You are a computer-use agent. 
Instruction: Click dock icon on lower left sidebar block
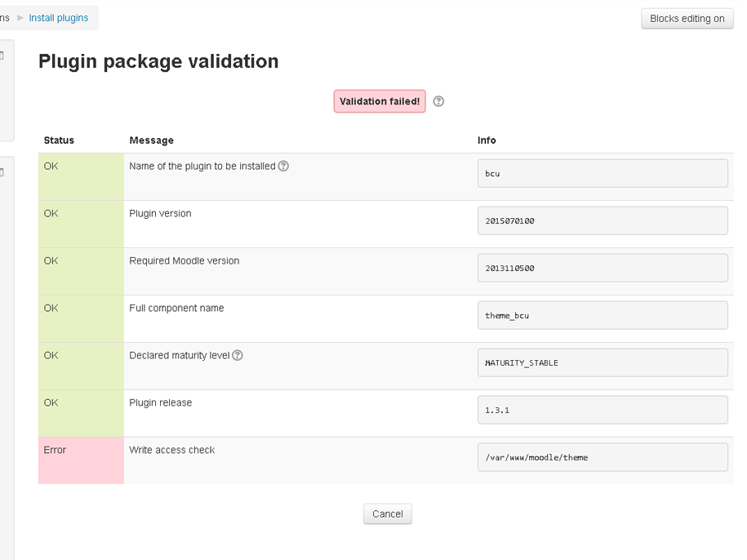(2, 172)
